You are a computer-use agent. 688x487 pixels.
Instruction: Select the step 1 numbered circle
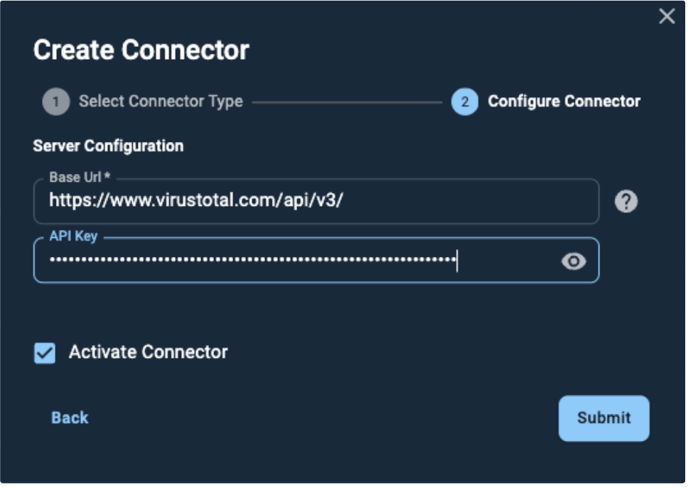point(56,102)
